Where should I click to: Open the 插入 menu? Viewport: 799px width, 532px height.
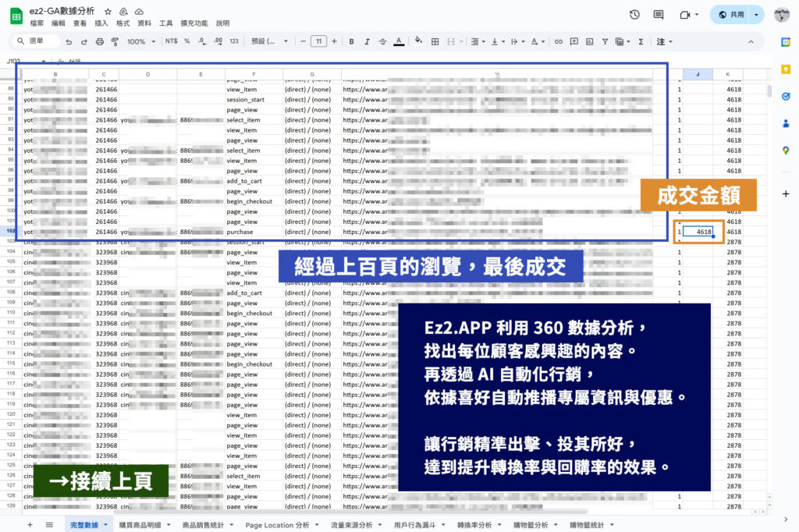pyautogui.click(x=101, y=23)
